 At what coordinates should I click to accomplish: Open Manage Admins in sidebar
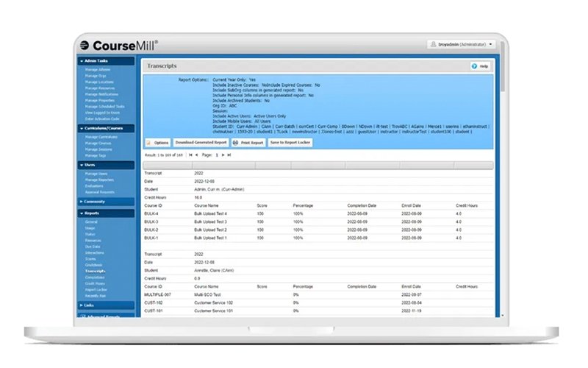tap(98, 70)
